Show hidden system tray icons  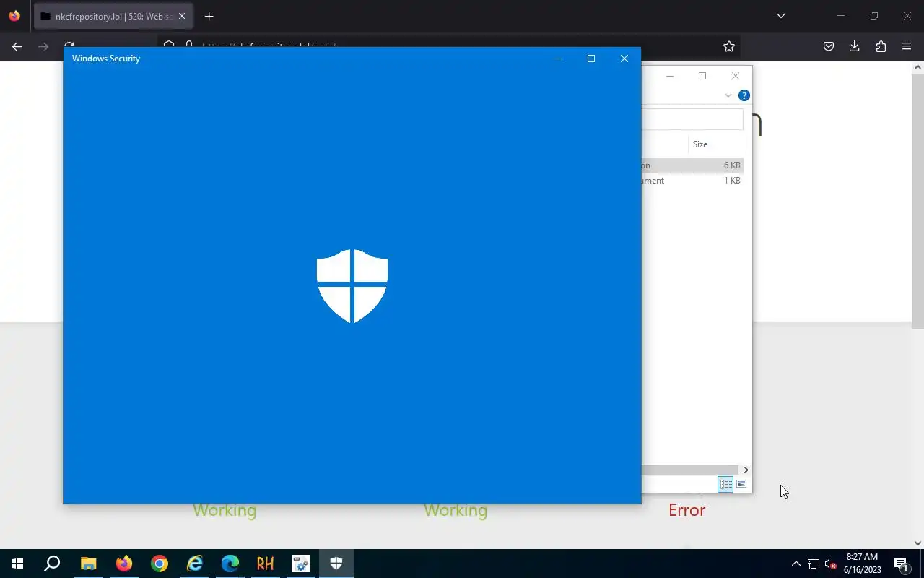[796, 564]
